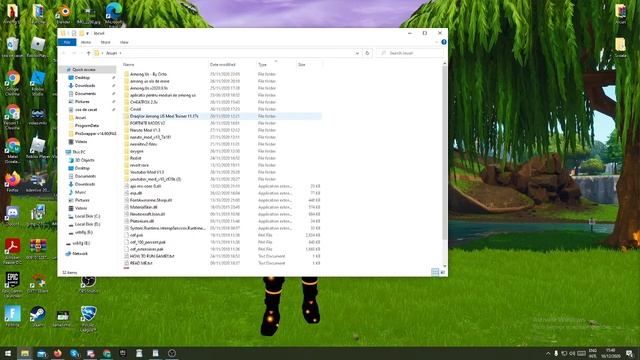Image resolution: width=640 pixels, height=360 pixels.
Task: Open Firefox from the taskbar
Action: [58, 353]
